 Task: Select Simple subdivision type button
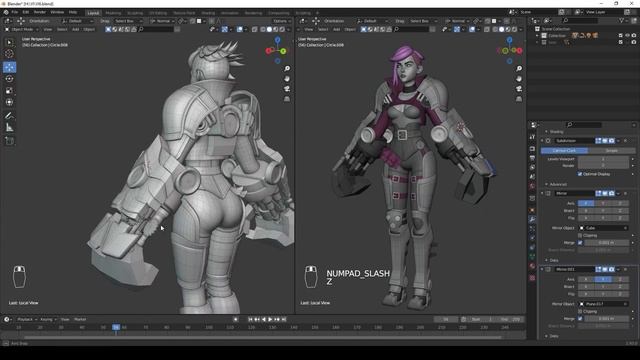coord(611,151)
